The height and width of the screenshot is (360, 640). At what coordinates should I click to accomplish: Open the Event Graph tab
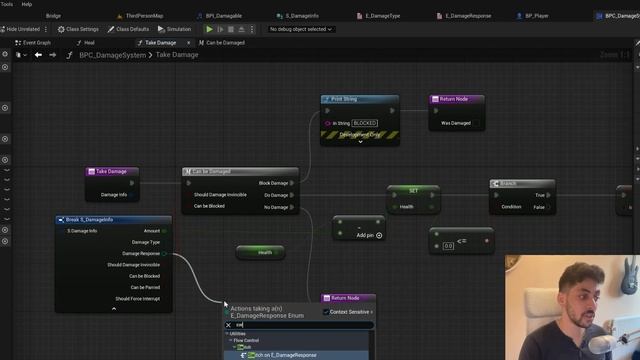33,42
